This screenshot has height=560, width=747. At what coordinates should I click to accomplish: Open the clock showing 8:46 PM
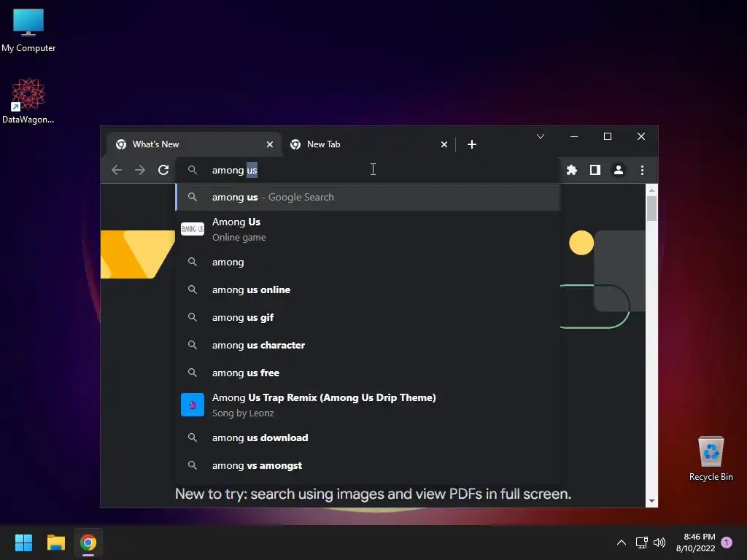pos(695,542)
